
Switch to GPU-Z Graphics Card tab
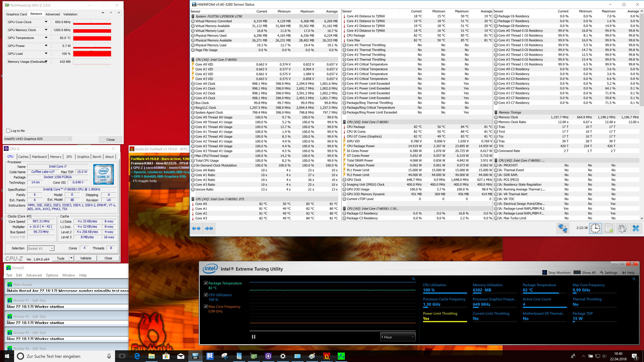click(16, 14)
